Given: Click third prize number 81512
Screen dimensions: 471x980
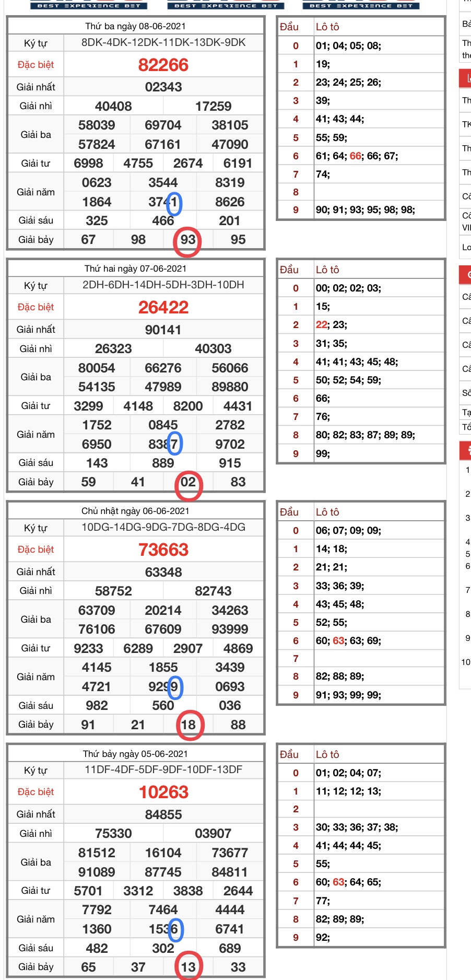Looking at the screenshot, I should [x=97, y=853].
